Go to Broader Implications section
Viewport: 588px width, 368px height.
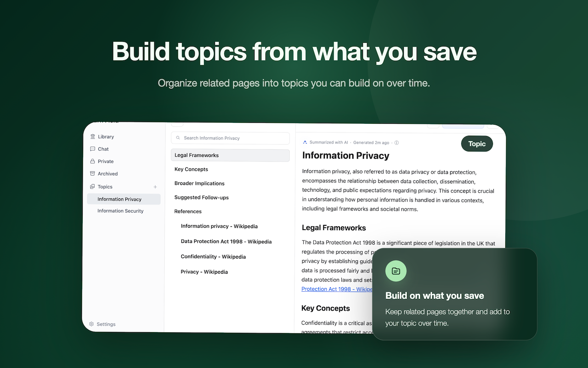pos(199,183)
